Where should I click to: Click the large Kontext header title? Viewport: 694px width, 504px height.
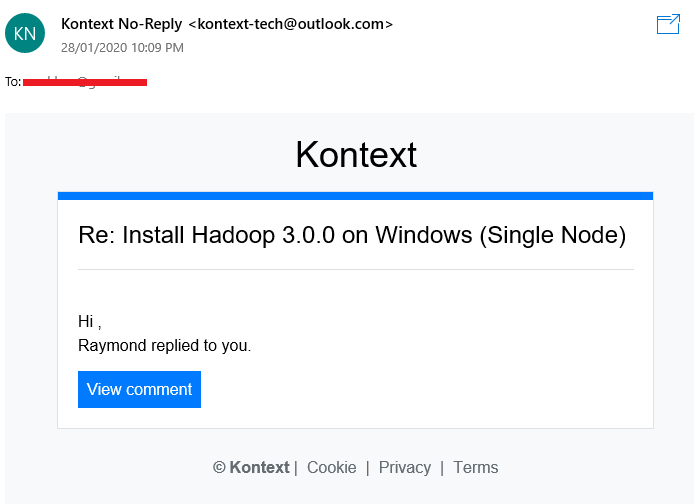[356, 154]
